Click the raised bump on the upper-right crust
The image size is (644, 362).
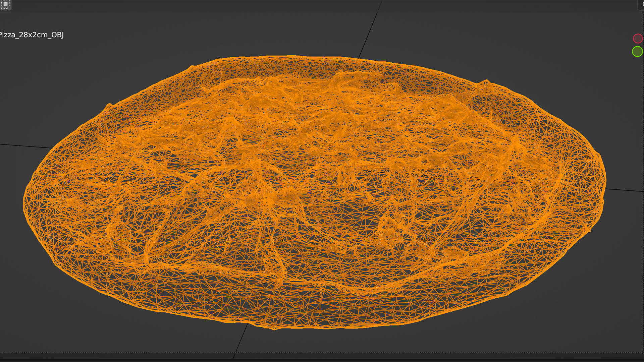click(x=486, y=82)
